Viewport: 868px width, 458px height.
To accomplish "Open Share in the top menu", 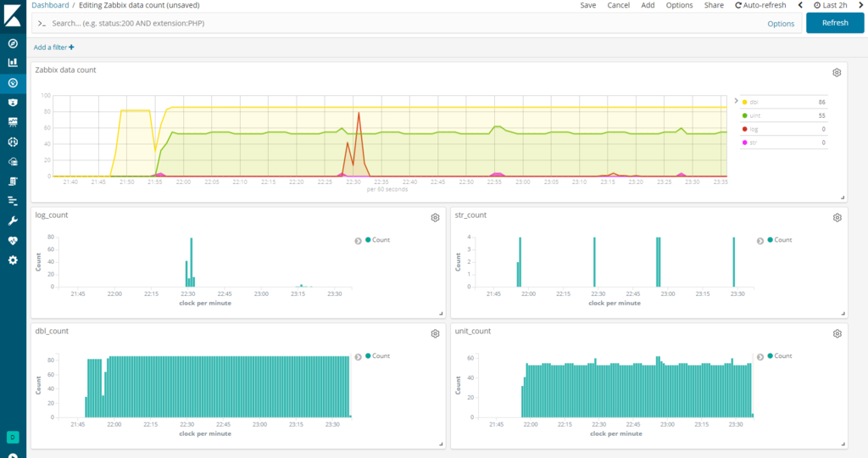I will (714, 5).
